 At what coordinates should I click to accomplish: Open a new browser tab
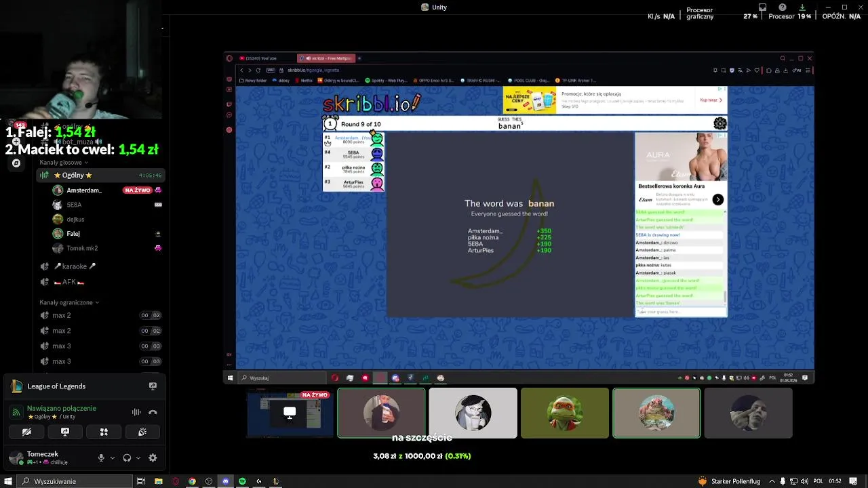359,58
